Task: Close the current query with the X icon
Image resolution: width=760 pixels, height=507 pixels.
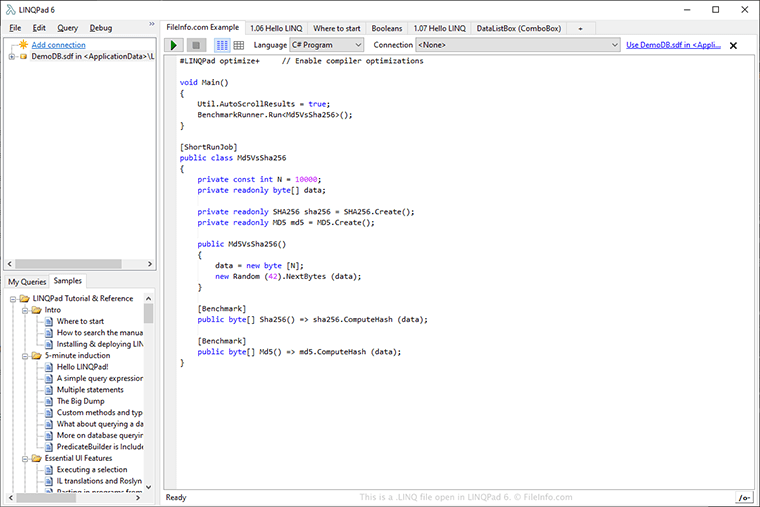Action: tap(733, 46)
